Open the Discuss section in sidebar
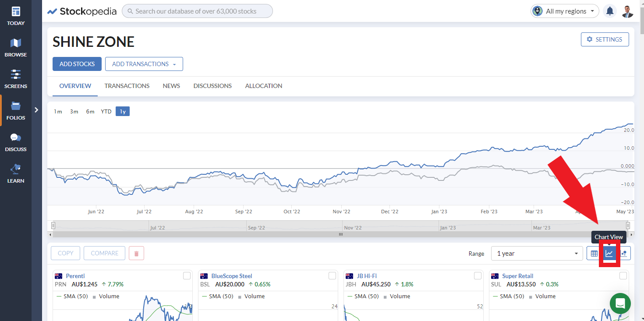The height and width of the screenshot is (321, 644). point(16,142)
